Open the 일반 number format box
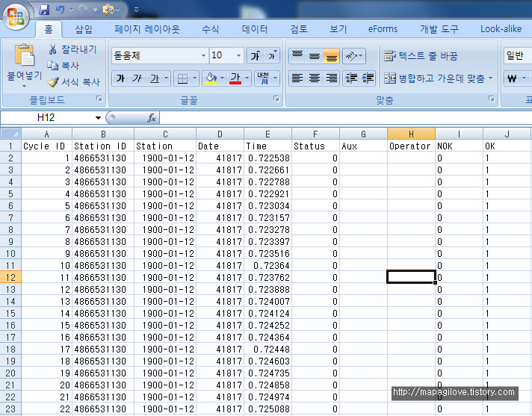 pyautogui.click(x=517, y=55)
